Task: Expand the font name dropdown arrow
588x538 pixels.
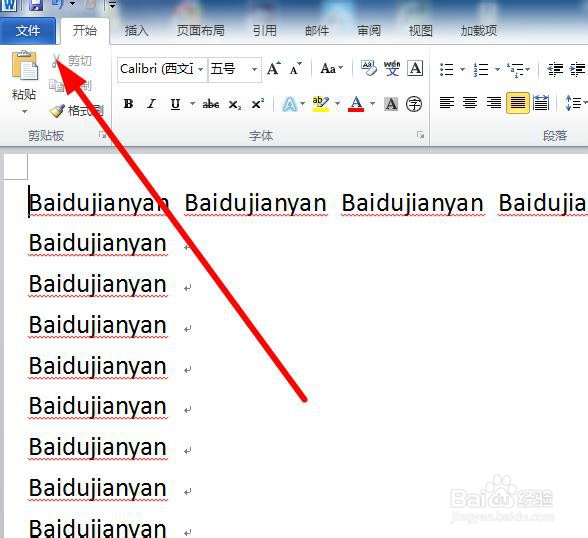Action: pos(201,69)
